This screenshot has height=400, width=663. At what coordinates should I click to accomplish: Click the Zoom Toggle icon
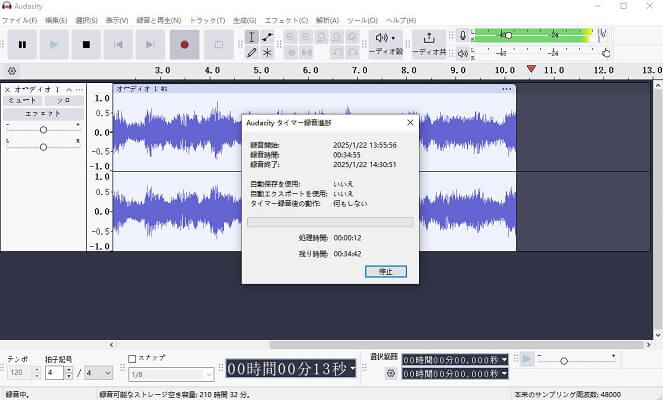coord(352,37)
